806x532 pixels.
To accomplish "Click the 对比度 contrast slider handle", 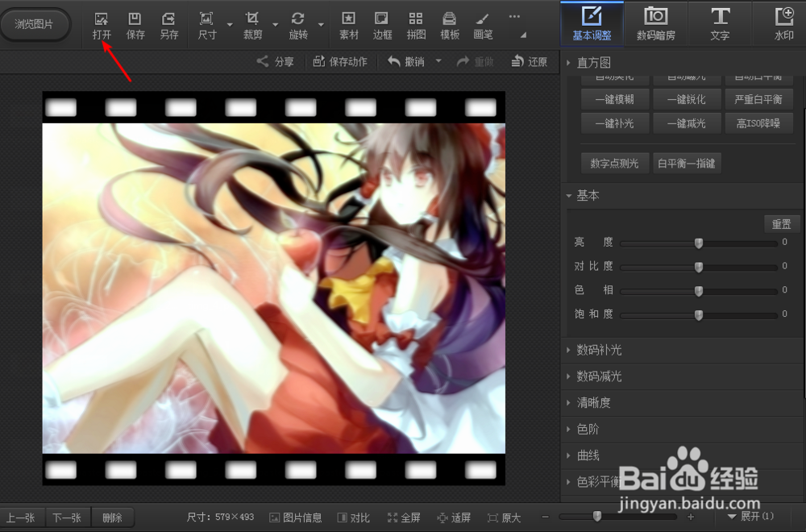I will pyautogui.click(x=699, y=267).
